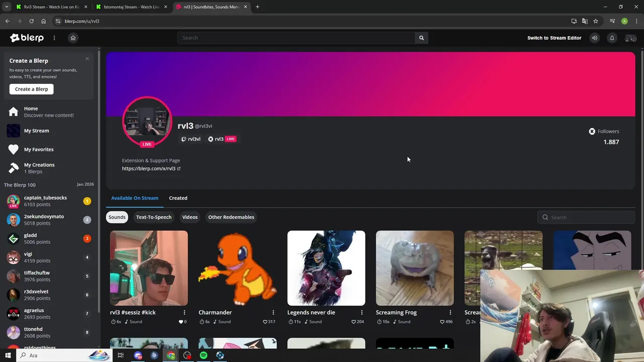Open gladd's leaderboard entry
This screenshot has height=362, width=644.
49,238
